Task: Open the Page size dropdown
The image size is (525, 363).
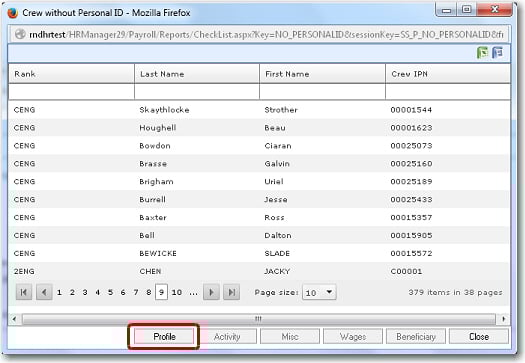Action: (319, 292)
